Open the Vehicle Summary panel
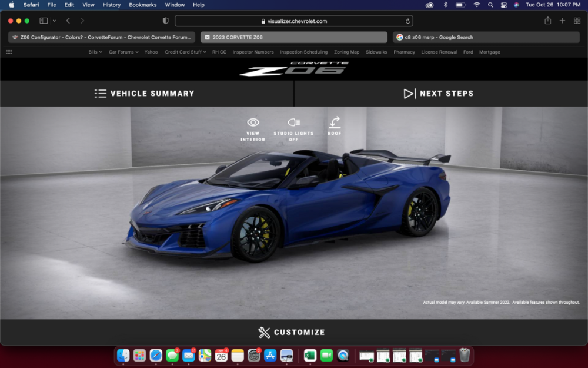The width and height of the screenshot is (588, 368). tap(145, 94)
